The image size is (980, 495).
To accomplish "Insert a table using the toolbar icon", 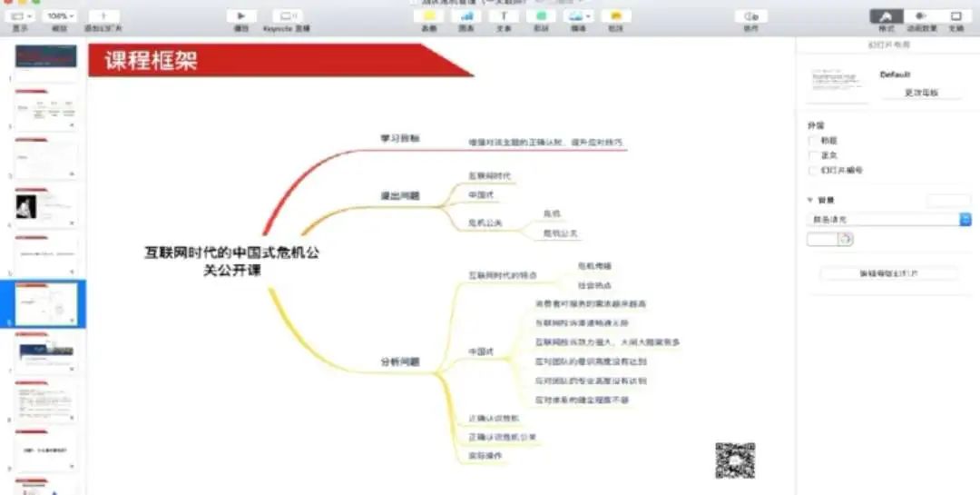I will coord(427,16).
